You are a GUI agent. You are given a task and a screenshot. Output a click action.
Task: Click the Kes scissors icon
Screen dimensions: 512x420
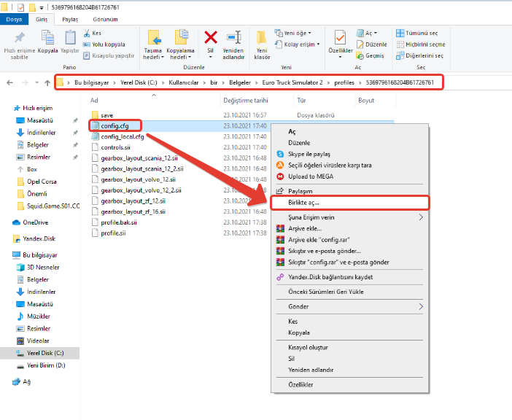coord(87,33)
